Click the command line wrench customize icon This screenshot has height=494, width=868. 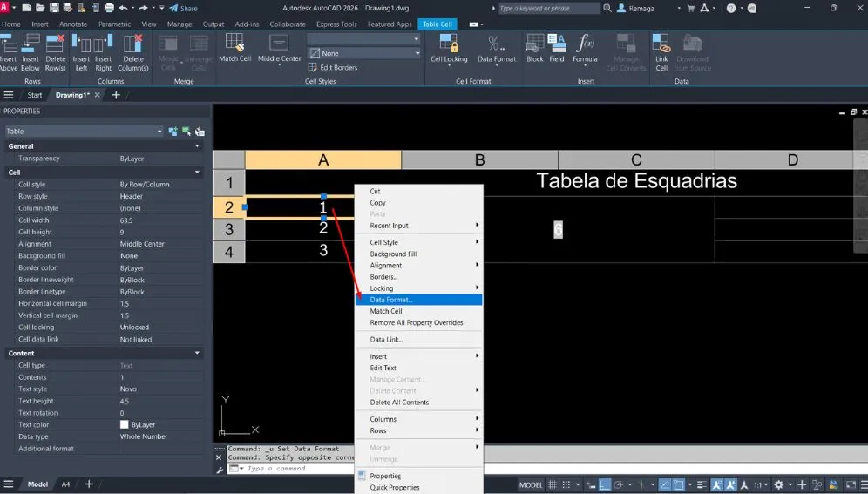(220, 469)
